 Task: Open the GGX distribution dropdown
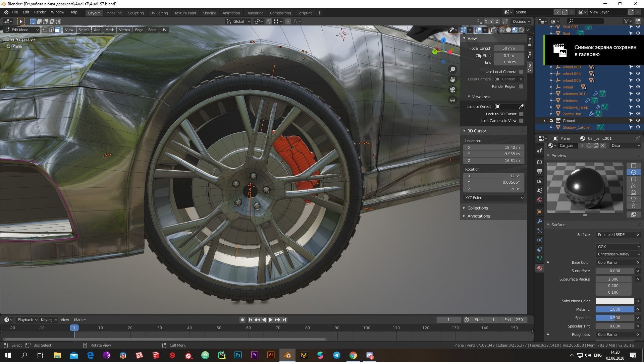click(x=619, y=247)
